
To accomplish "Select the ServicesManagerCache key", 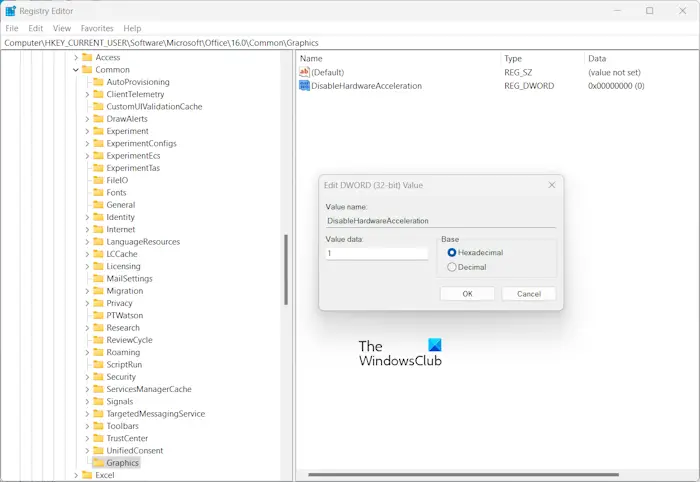I will (149, 389).
